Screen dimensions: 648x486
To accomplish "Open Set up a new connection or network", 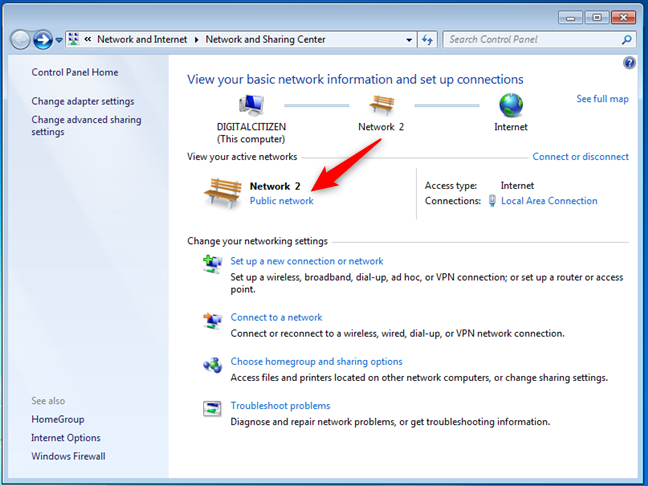I will coord(307,261).
